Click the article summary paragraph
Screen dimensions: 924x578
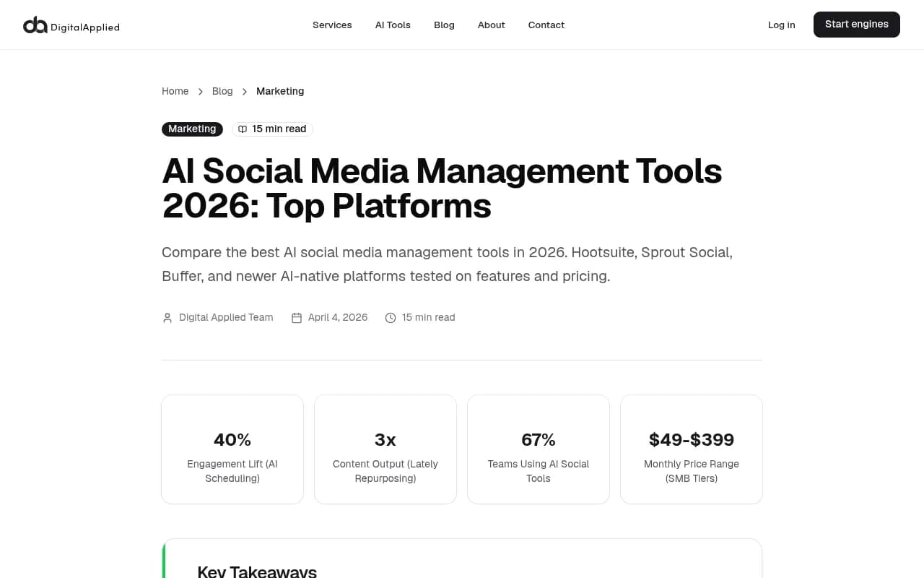click(448, 264)
